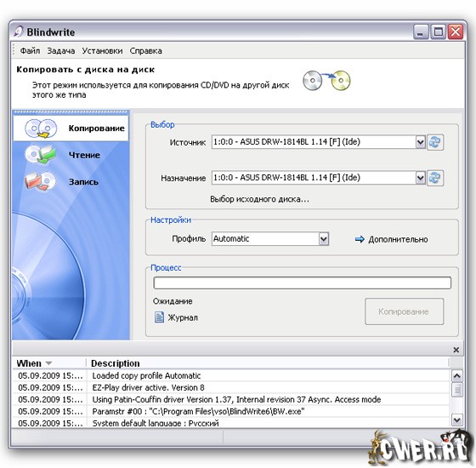Open the Файл menu

(30, 51)
